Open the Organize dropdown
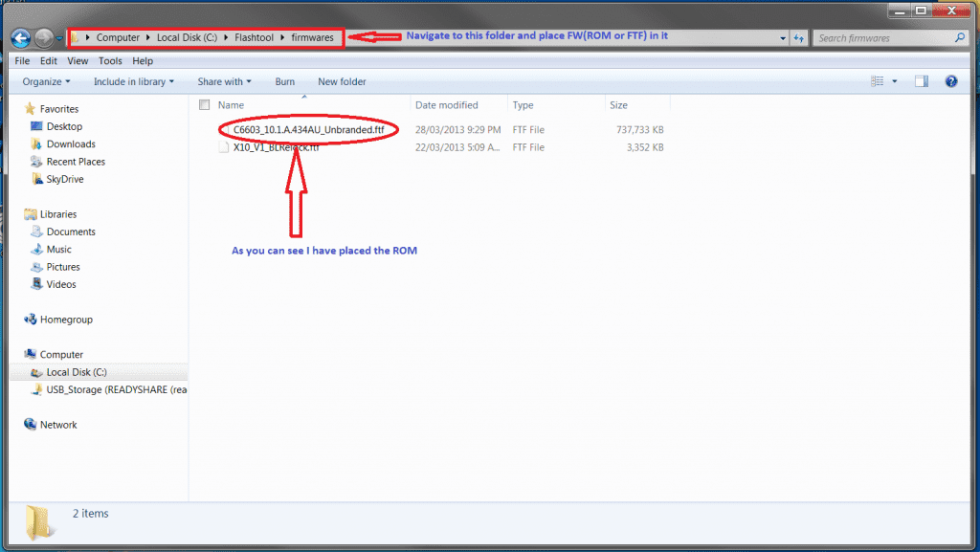 point(46,82)
